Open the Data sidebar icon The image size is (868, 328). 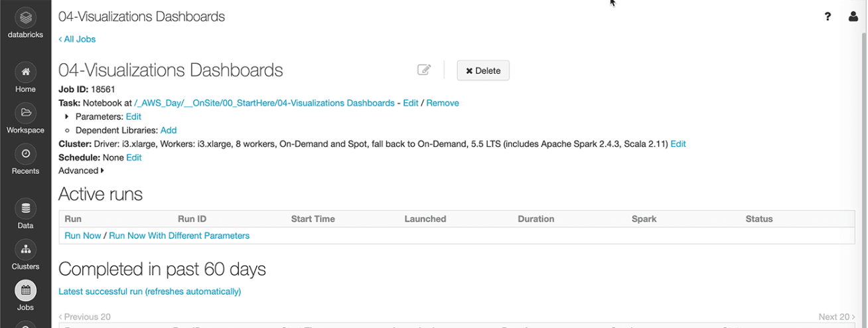tap(25, 208)
